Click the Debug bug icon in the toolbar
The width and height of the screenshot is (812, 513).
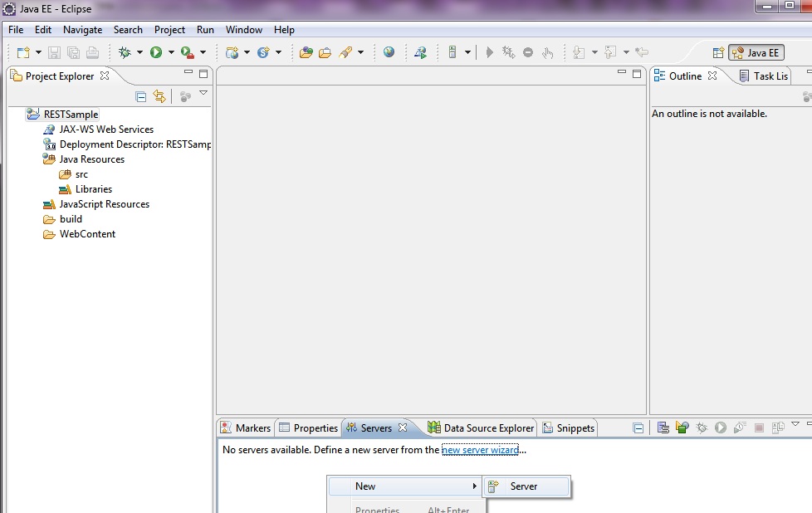[125, 52]
